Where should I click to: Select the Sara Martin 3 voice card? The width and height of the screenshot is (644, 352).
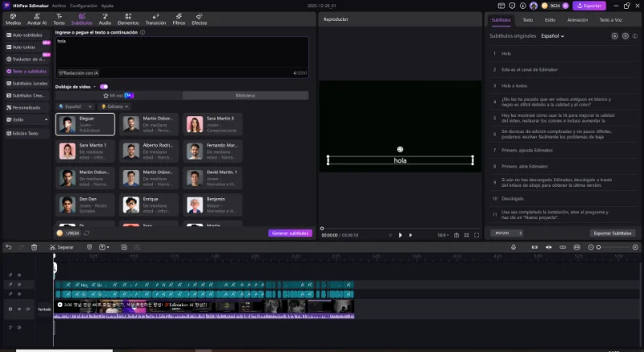click(214, 123)
